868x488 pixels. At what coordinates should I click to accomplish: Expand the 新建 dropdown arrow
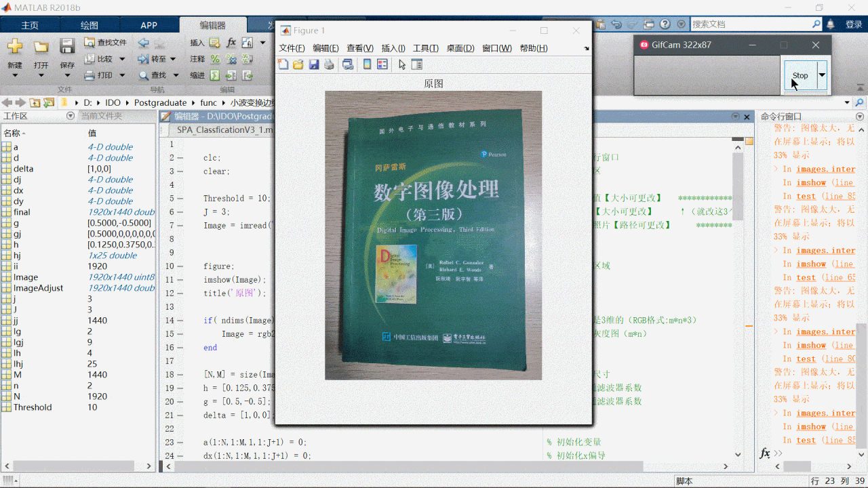[15, 75]
